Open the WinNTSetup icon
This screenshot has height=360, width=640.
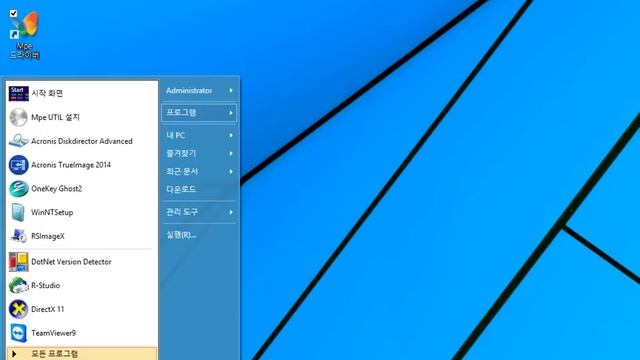(18, 213)
